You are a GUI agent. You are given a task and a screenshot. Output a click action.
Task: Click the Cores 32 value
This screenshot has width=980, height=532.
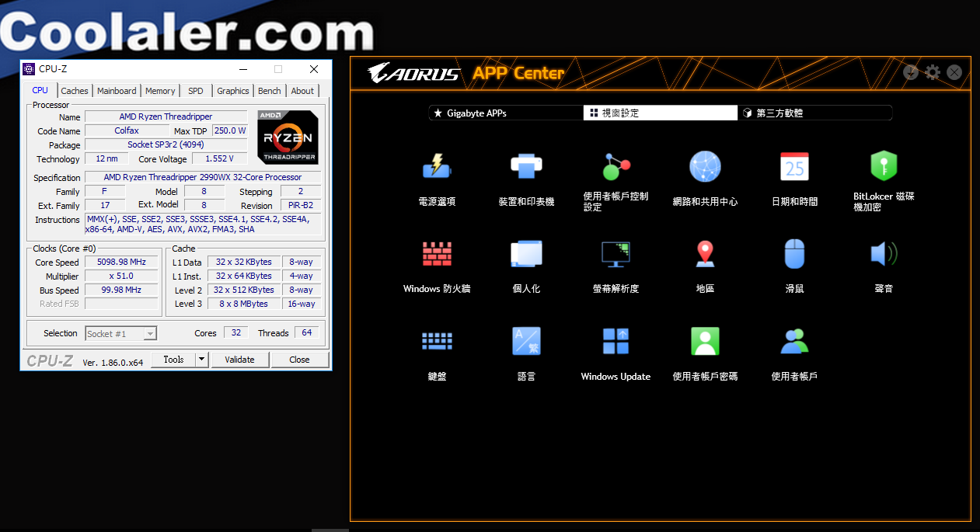click(x=236, y=333)
